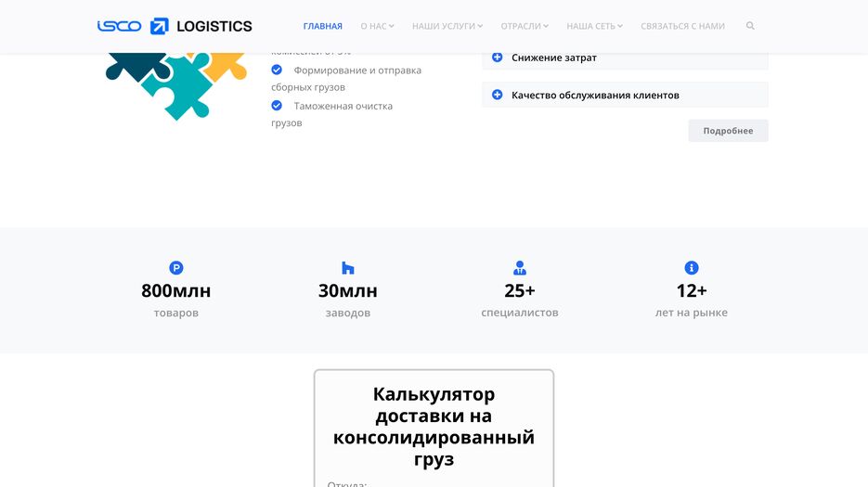
Task: Click checkmark next to Таможенная очистка
Action: click(277, 106)
